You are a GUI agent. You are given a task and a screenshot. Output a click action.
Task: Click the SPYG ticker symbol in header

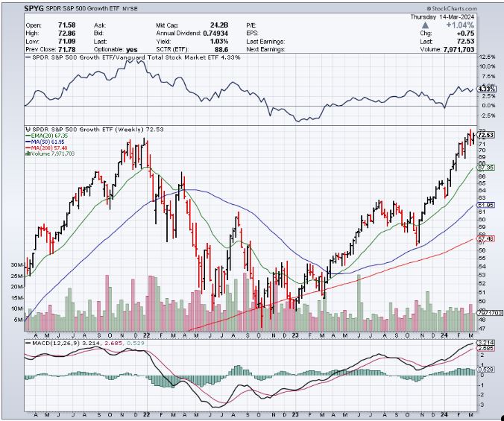pos(34,9)
